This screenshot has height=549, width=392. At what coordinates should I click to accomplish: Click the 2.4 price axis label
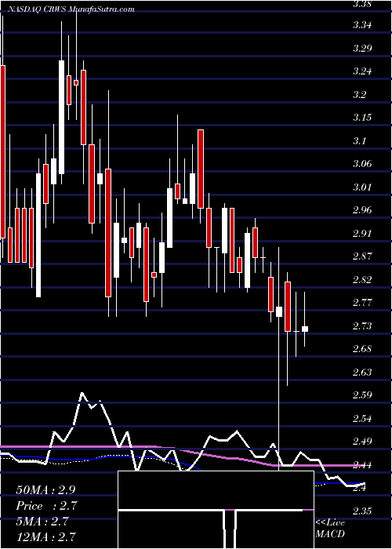360,488
